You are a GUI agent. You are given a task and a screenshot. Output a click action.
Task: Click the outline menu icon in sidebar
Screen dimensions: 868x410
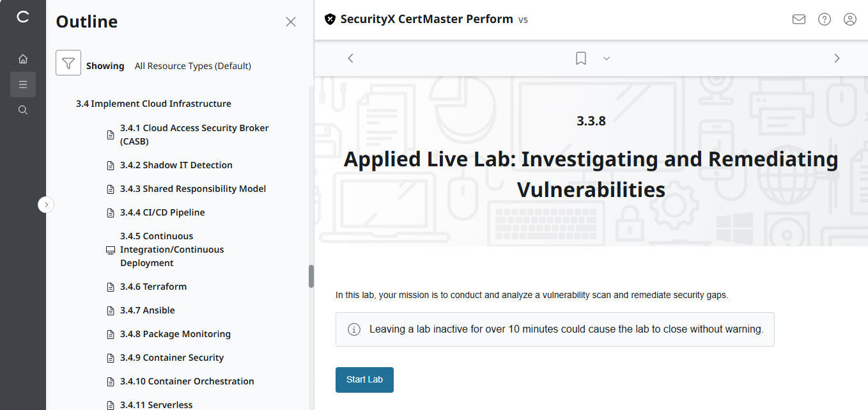[23, 84]
